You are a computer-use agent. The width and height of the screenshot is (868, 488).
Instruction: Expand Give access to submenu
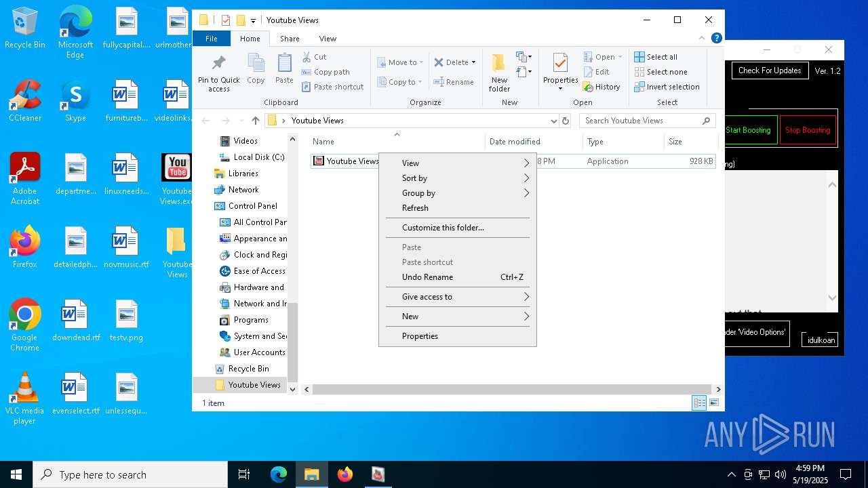click(x=458, y=297)
